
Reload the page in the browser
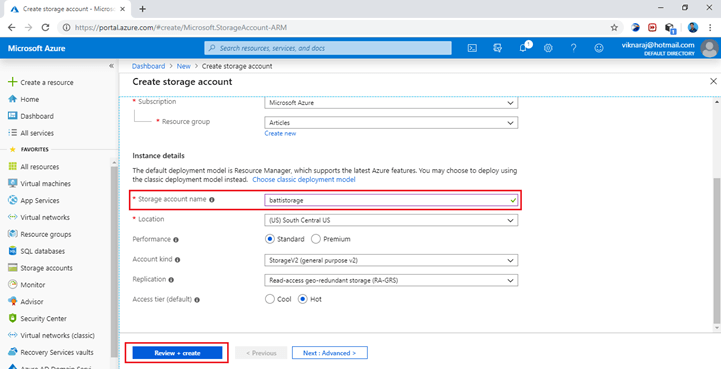45,28
